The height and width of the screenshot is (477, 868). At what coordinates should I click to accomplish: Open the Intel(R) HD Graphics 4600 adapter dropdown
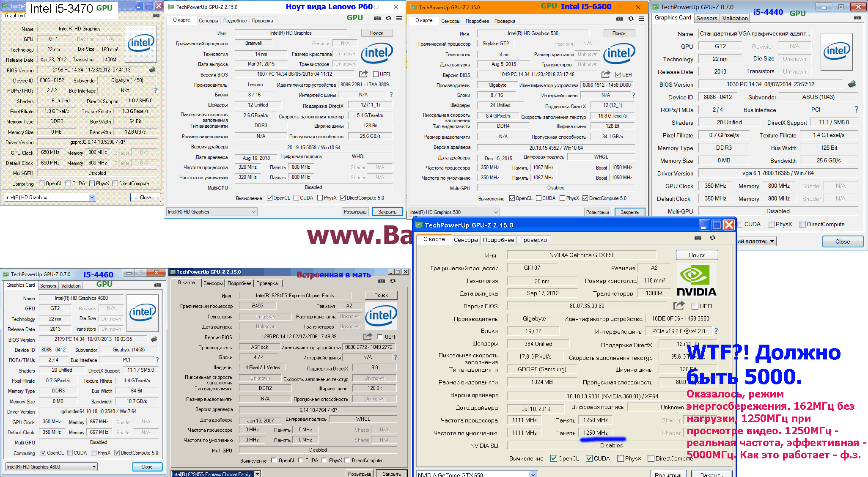point(52,467)
